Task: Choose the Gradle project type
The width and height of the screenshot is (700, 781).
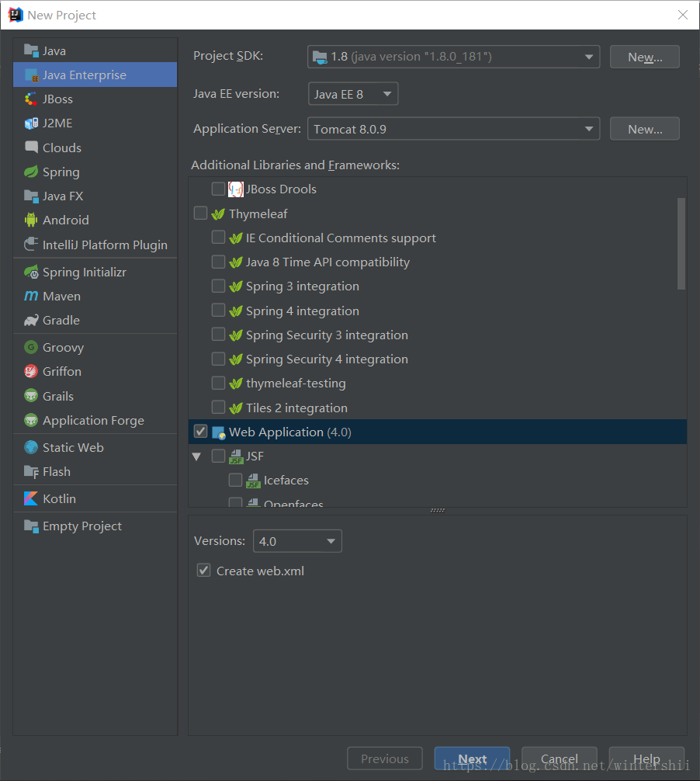Action: tap(95, 321)
